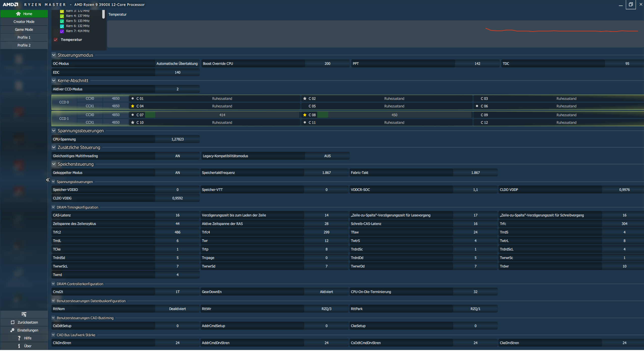This screenshot has width=644, height=351.
Task: Collapse the Steuerungsmodus section
Action: 54,55
